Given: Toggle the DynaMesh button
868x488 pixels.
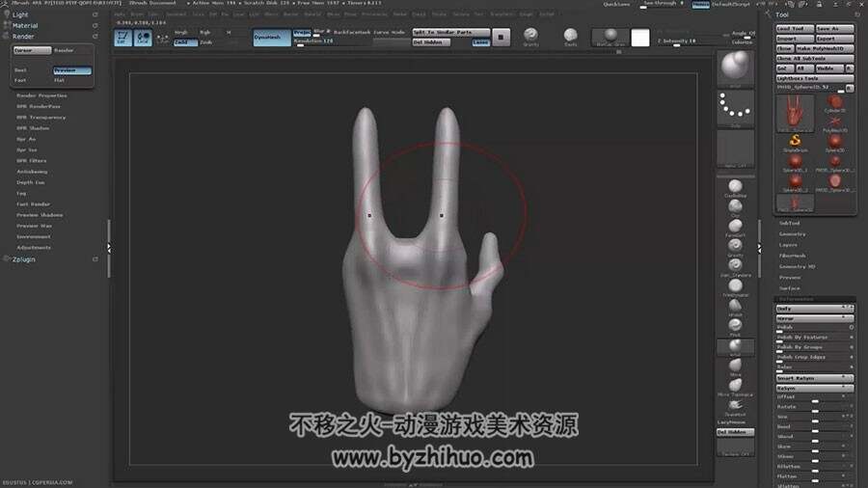Looking at the screenshot, I should pos(272,37).
